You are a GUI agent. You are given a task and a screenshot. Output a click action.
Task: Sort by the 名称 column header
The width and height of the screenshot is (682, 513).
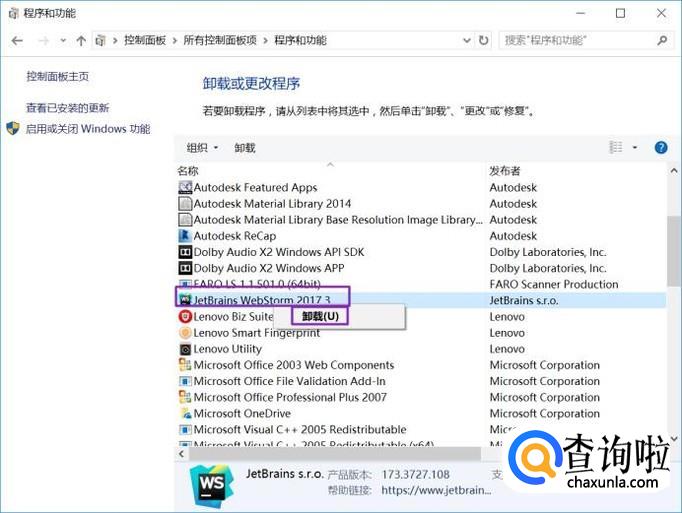point(188,171)
